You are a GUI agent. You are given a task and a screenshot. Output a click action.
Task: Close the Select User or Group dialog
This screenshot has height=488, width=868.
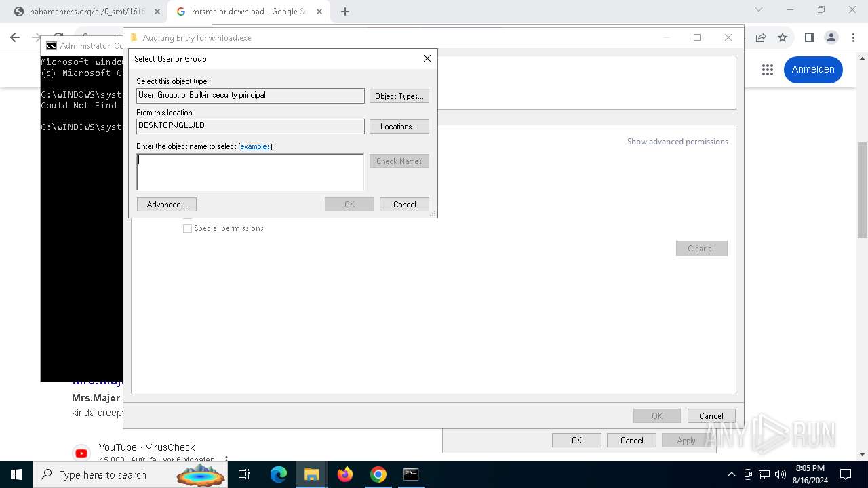coord(427,59)
